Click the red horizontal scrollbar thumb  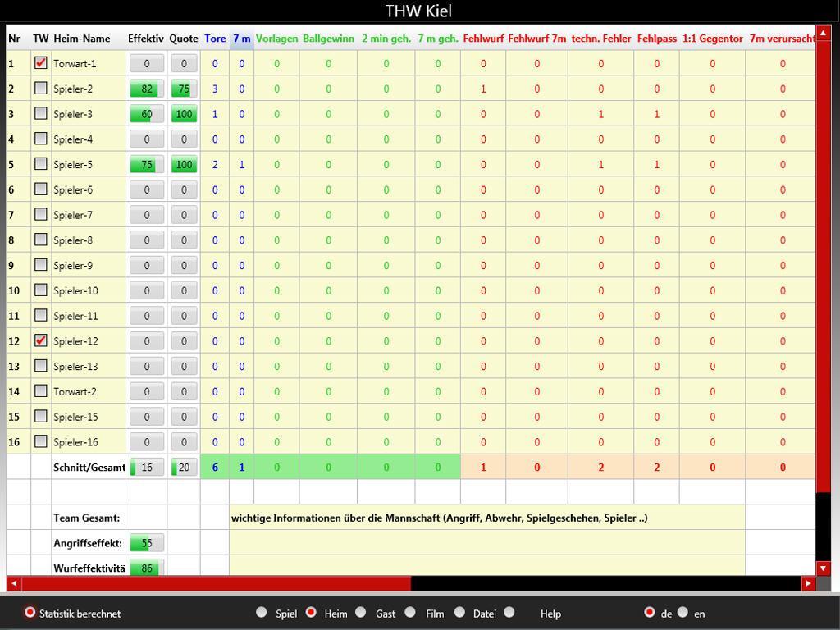(x=216, y=583)
